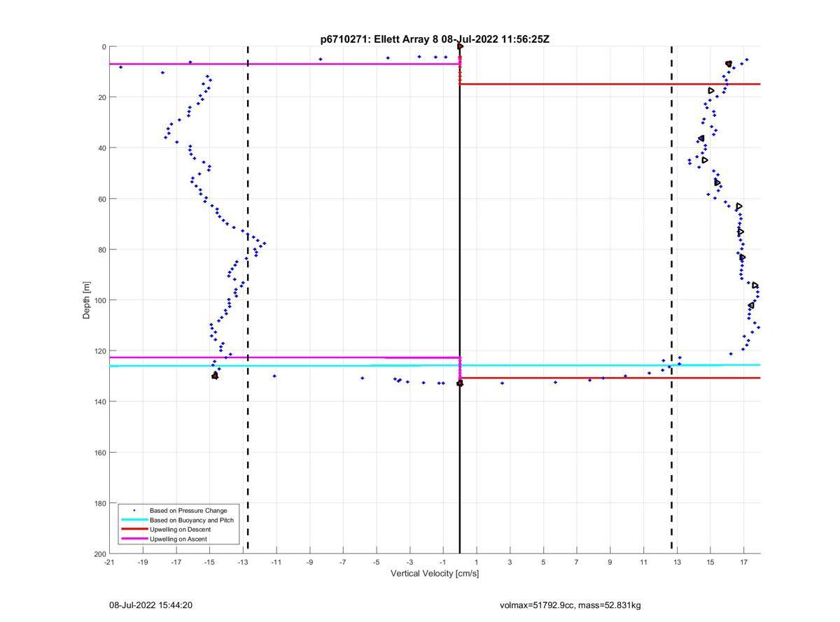Viewport: 840px width, 622px height.
Task: Click y-axis tick label '80'
Action: (101, 250)
